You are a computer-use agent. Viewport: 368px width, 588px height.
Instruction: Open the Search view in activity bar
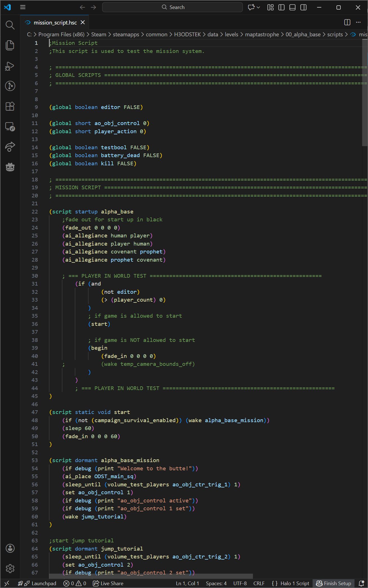coord(10,25)
